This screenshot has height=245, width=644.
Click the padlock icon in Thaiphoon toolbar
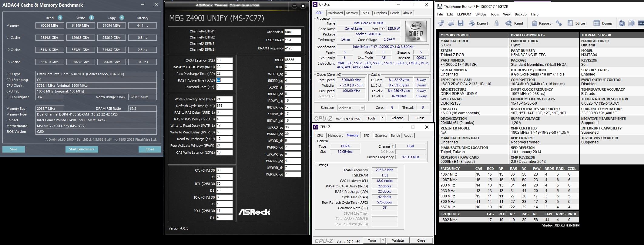tap(497, 23)
